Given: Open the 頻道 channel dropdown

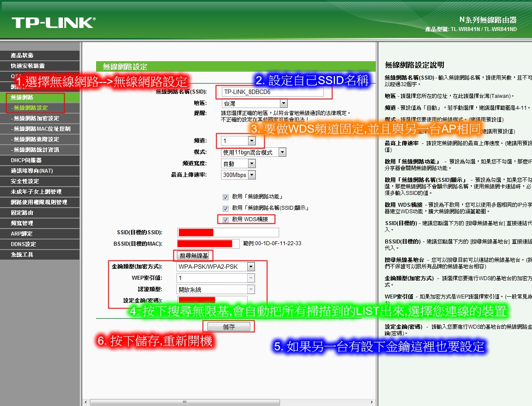Looking at the screenshot, I should click(238, 141).
